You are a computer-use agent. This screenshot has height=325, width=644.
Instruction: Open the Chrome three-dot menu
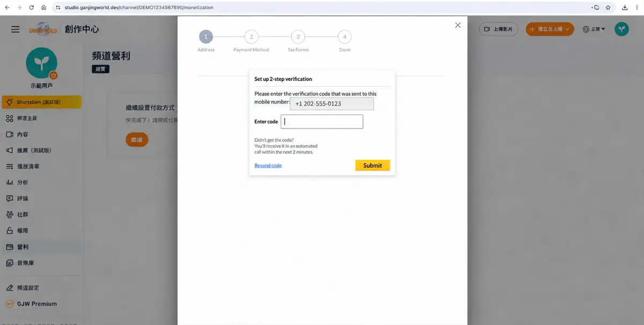pos(638,8)
